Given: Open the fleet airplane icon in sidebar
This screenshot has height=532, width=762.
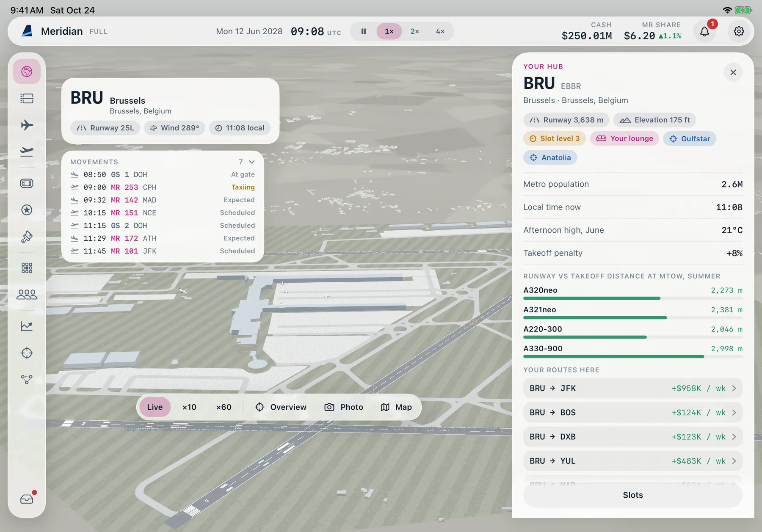Looking at the screenshot, I should (x=27, y=125).
